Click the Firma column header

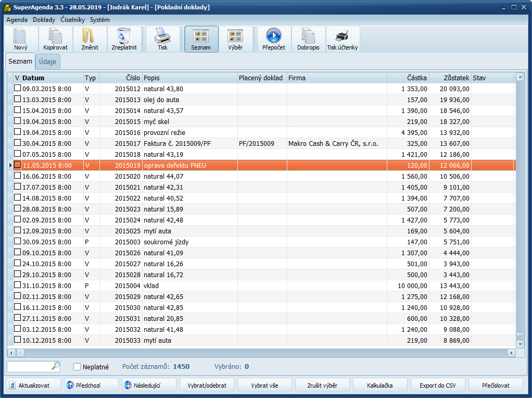(x=337, y=78)
